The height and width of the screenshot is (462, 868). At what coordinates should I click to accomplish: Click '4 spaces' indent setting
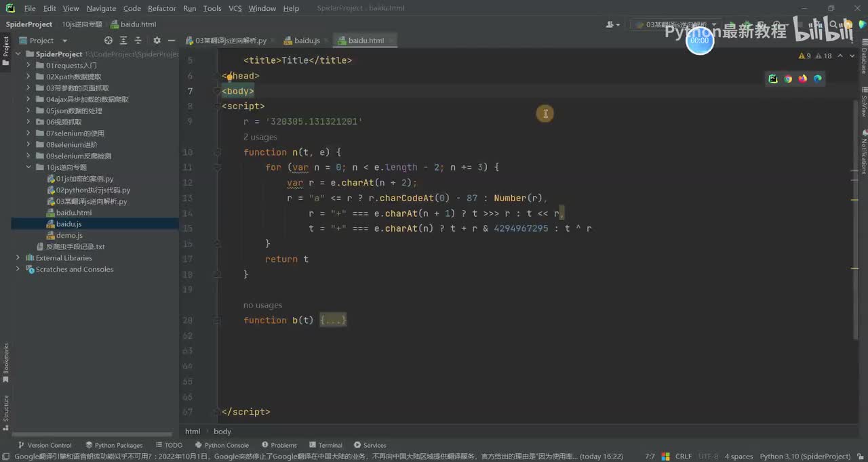(738, 456)
